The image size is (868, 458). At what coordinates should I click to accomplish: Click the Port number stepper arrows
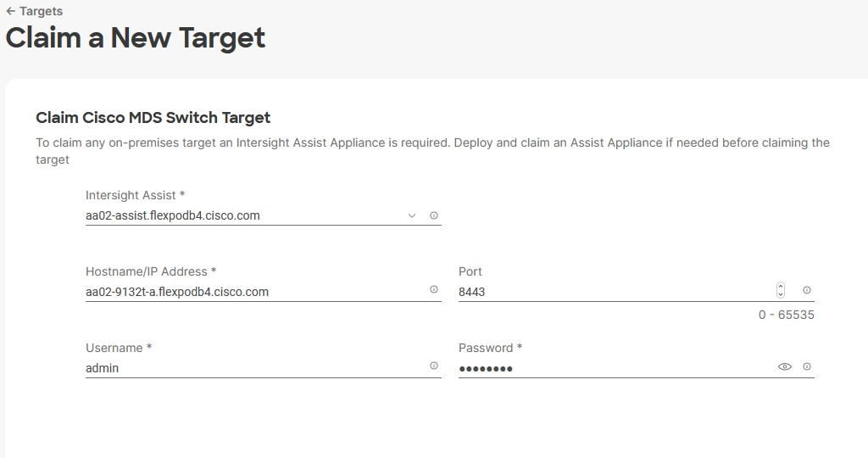click(781, 290)
